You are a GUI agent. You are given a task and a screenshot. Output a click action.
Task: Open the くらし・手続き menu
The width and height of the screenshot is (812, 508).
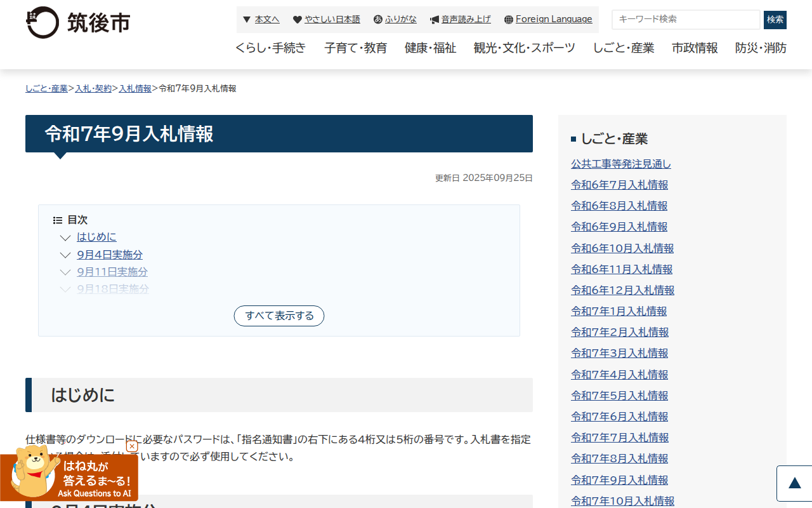click(270, 48)
